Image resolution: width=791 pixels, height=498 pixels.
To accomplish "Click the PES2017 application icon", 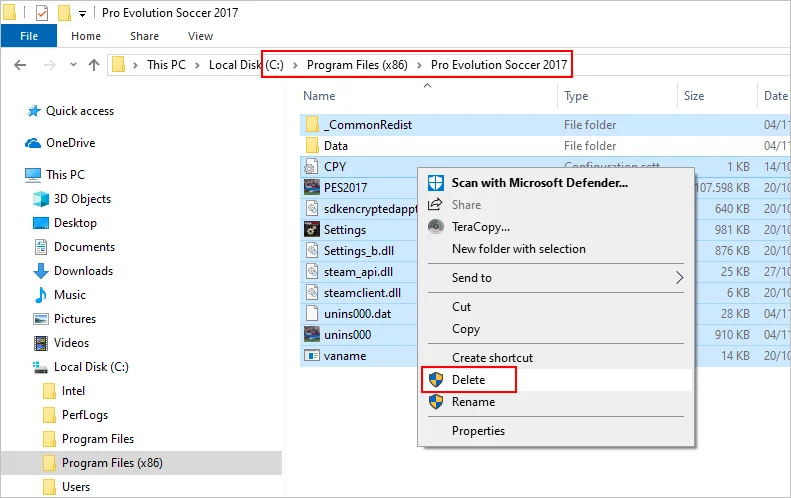I will pyautogui.click(x=312, y=188).
